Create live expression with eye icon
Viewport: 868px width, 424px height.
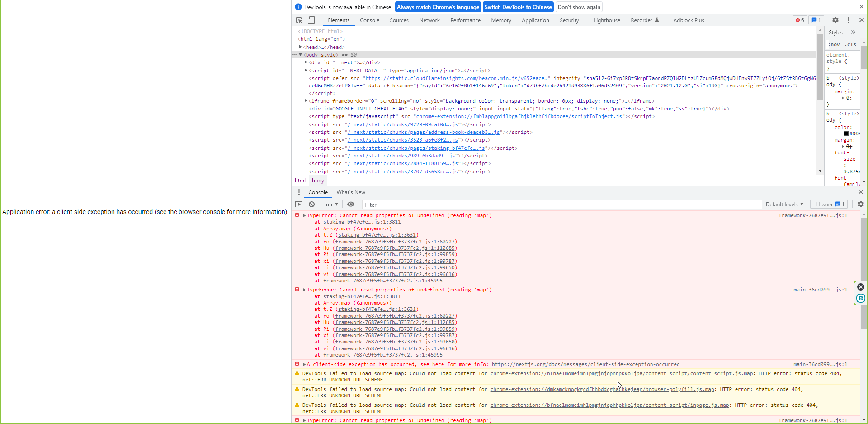tap(351, 205)
